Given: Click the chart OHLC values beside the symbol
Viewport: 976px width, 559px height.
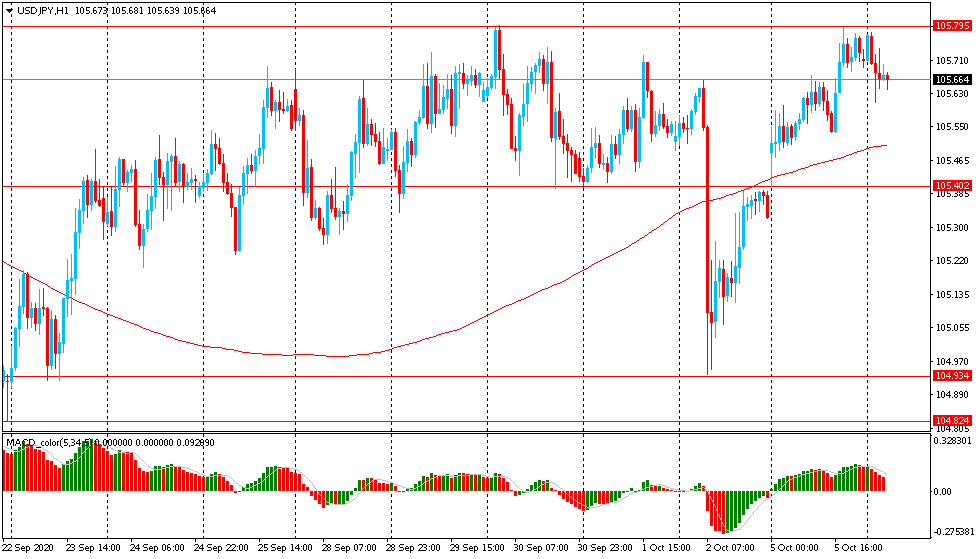Looking at the screenshot, I should coord(146,11).
